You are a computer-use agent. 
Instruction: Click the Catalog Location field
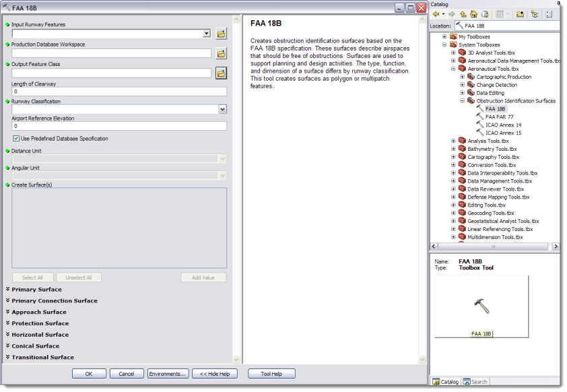coord(507,26)
